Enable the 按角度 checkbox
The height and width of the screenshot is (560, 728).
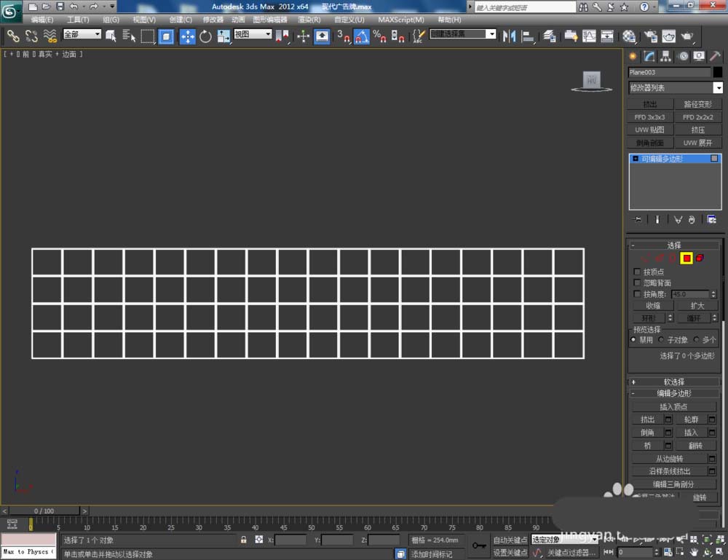(x=637, y=294)
